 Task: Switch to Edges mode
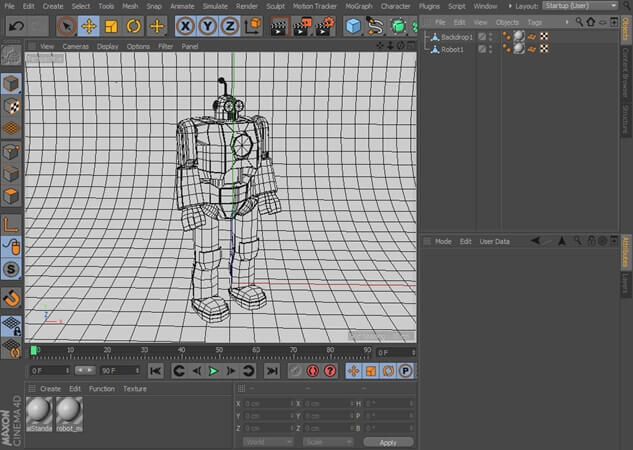point(11,174)
